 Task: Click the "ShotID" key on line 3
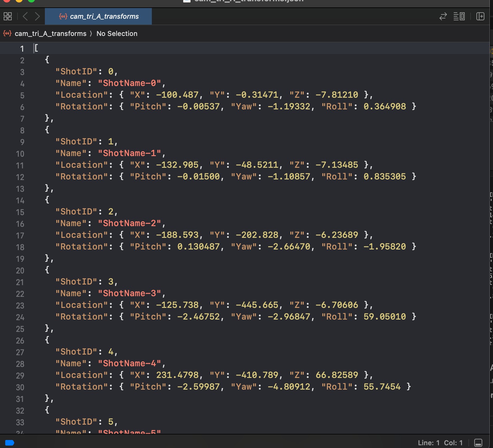pyautogui.click(x=76, y=71)
